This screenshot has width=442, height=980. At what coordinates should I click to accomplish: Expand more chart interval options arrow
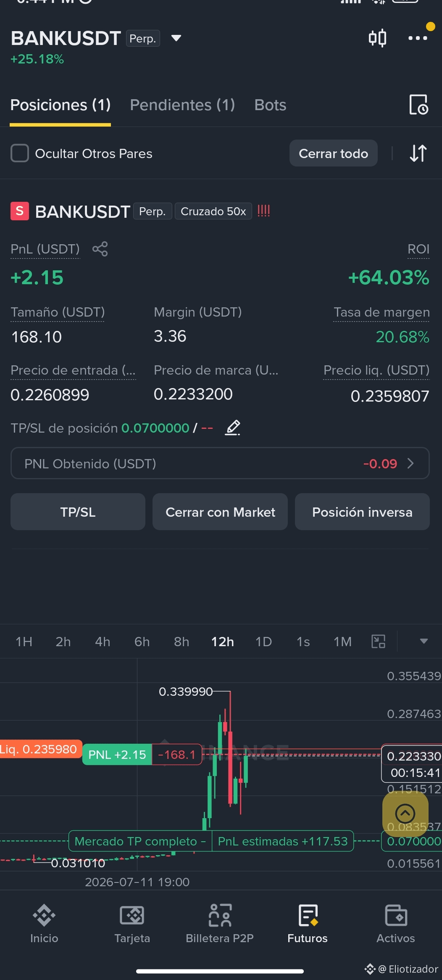pyautogui.click(x=424, y=641)
